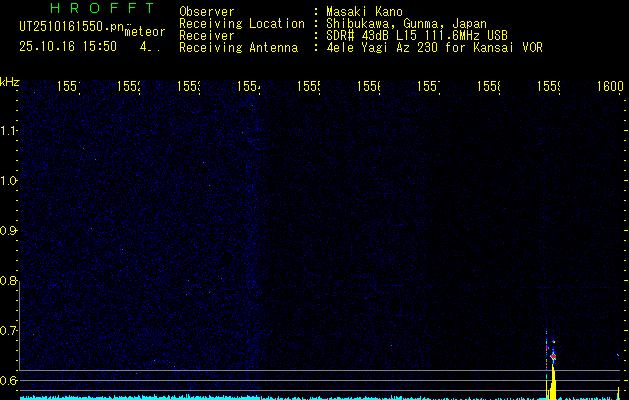Click the 1600 time axis marker

[x=610, y=86]
